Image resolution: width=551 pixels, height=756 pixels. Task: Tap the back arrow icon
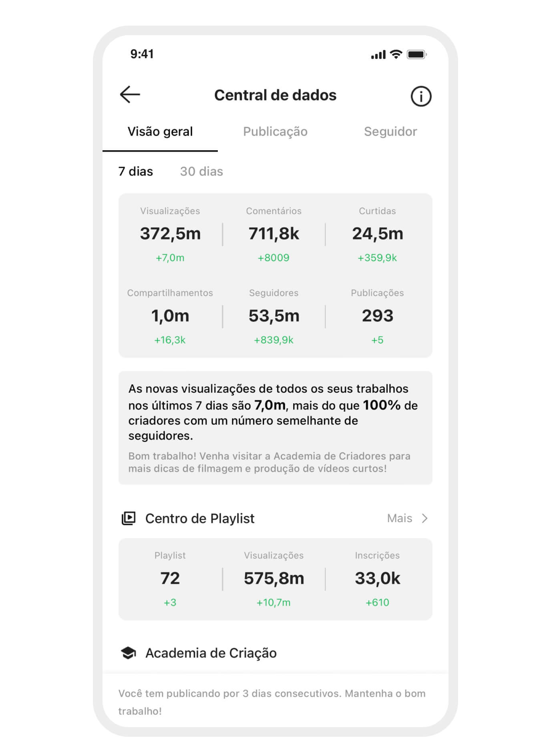click(x=130, y=95)
